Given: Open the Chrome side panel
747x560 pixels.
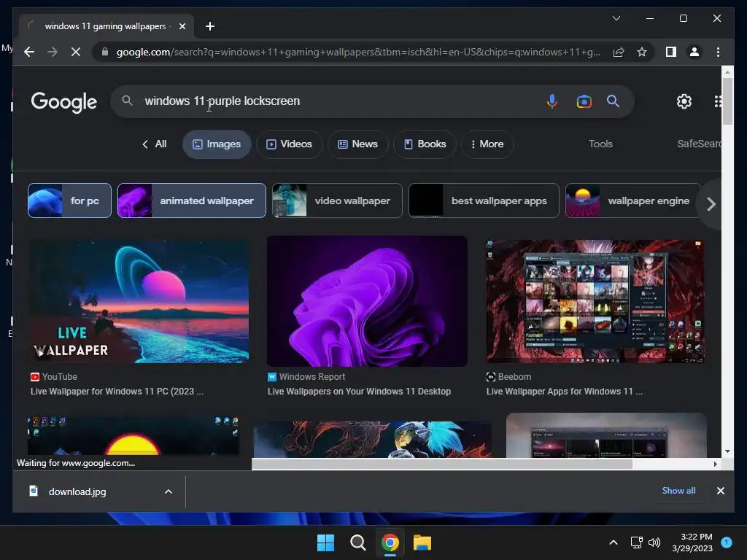Looking at the screenshot, I should tap(671, 52).
